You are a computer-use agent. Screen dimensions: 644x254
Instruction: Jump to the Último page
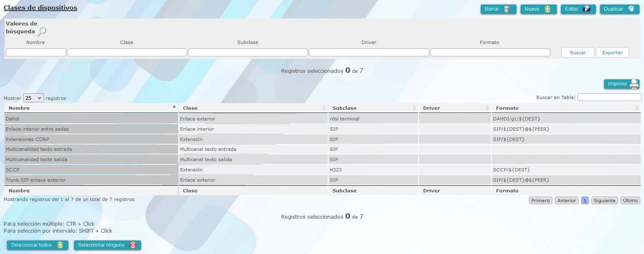(x=630, y=201)
